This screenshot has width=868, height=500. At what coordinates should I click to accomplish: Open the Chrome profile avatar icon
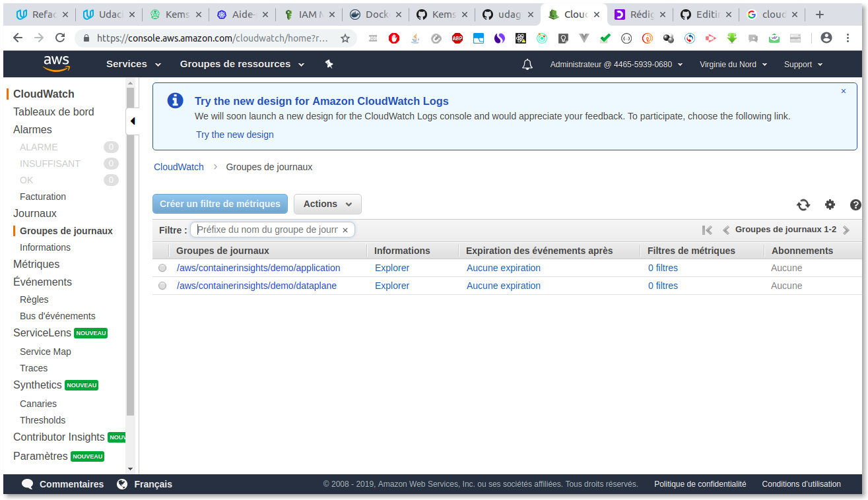(826, 38)
